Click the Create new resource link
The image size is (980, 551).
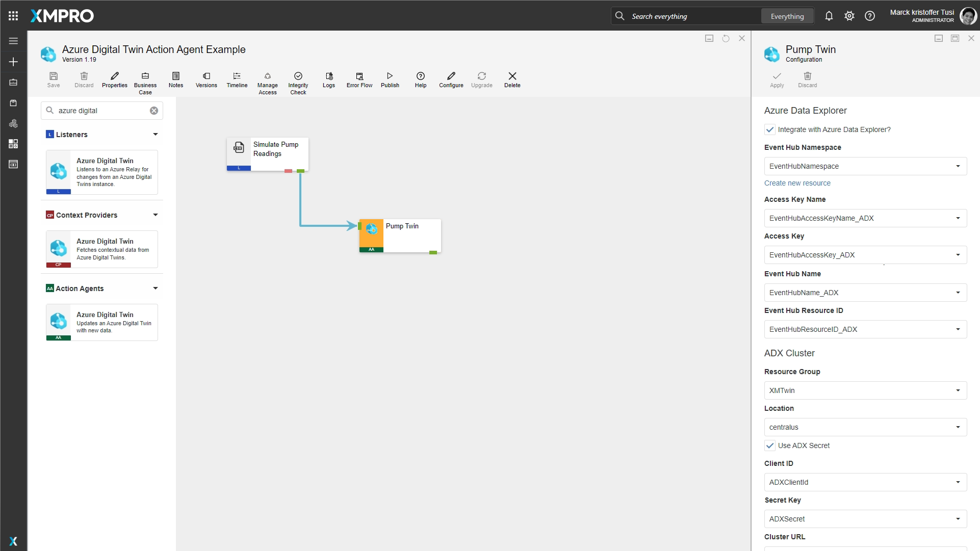tap(797, 183)
